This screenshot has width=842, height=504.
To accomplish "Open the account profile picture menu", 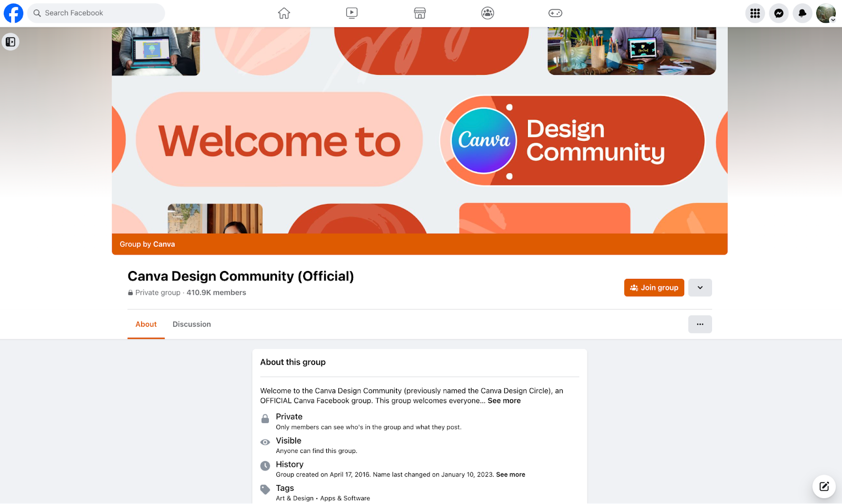I will 825,13.
